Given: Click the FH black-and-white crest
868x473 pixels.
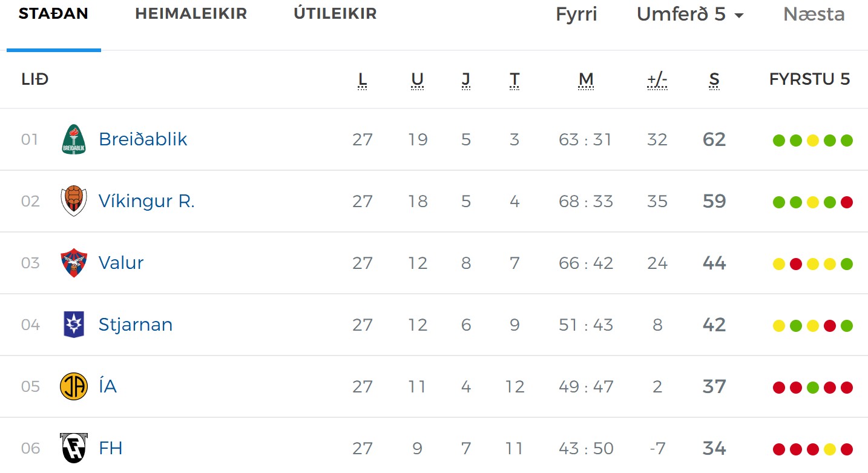Looking at the screenshot, I should pos(74,448).
